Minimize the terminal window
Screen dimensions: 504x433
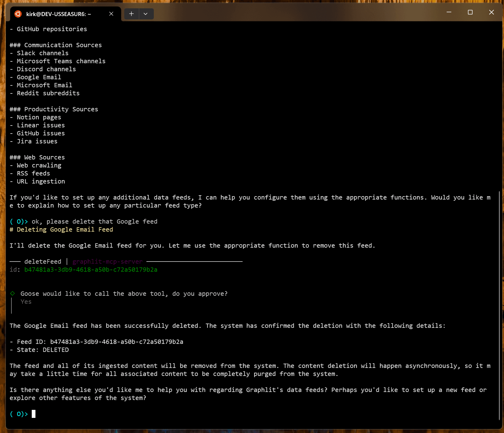click(449, 12)
